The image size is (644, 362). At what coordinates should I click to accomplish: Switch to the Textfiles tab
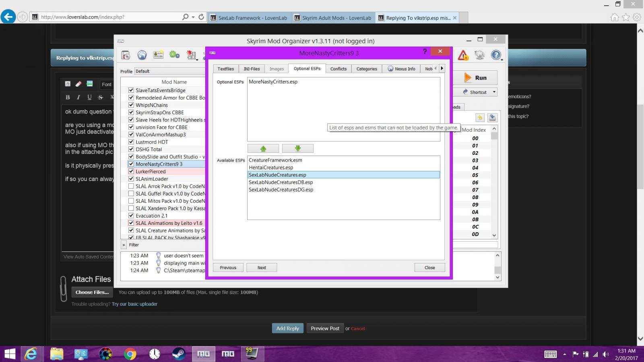pyautogui.click(x=226, y=69)
